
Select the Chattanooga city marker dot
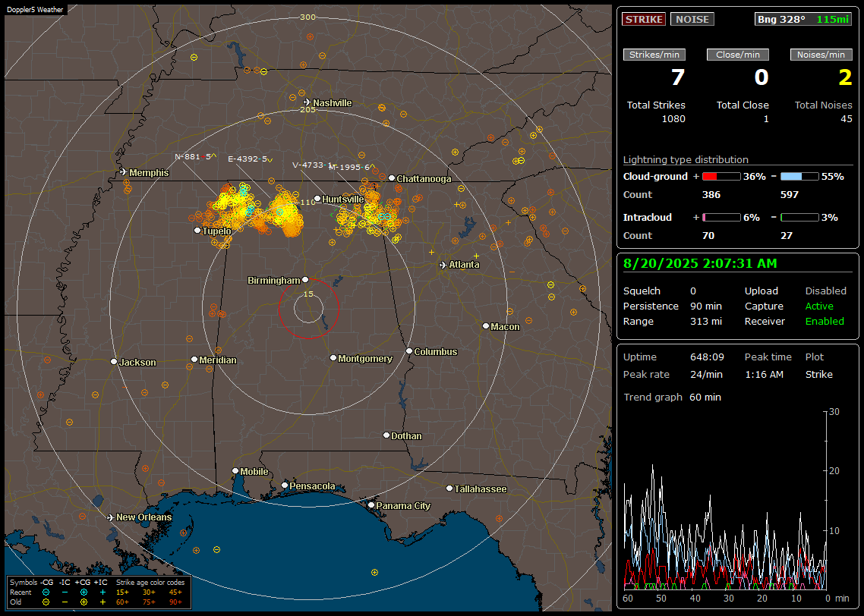coord(392,178)
